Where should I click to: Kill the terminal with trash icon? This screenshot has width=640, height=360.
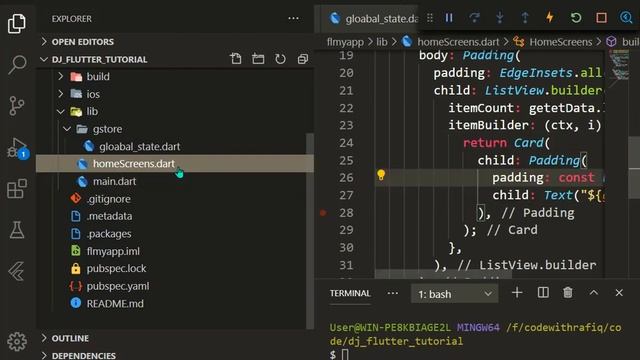point(568,293)
